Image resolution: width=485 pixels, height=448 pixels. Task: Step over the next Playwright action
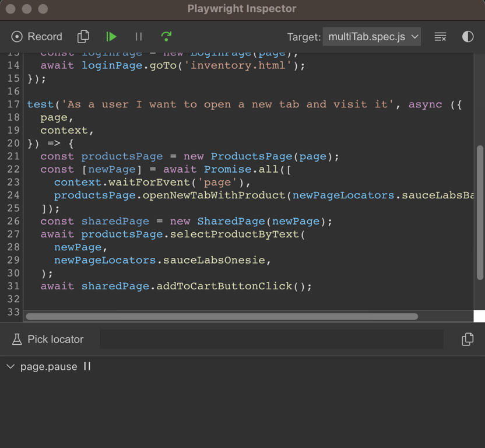(x=166, y=36)
